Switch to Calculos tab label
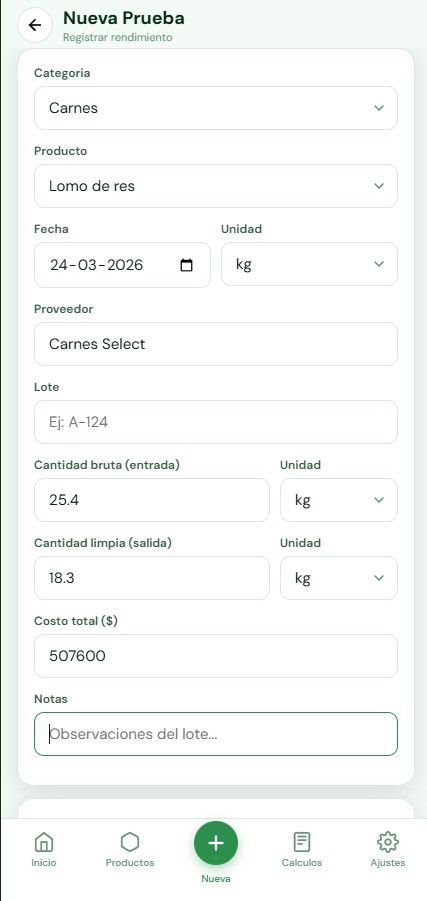 click(302, 863)
